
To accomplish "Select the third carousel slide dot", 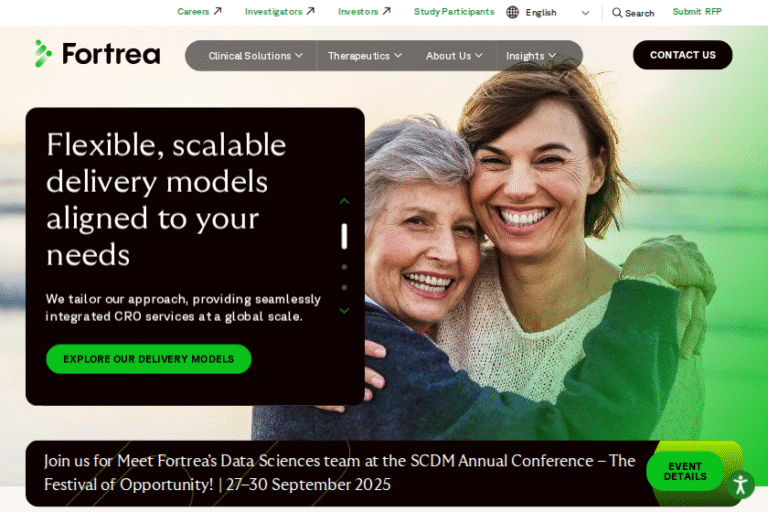I will click(344, 288).
